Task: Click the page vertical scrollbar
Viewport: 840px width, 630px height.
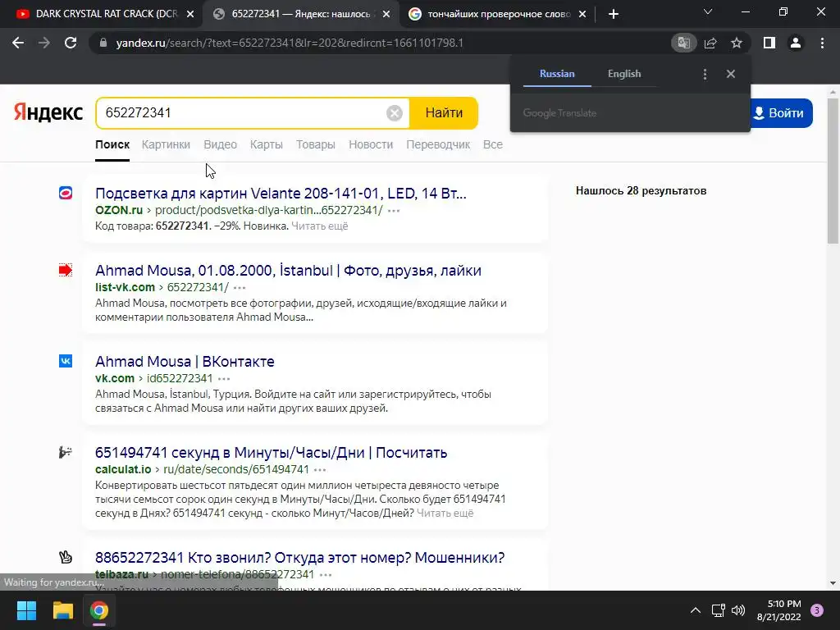Action: point(833,171)
